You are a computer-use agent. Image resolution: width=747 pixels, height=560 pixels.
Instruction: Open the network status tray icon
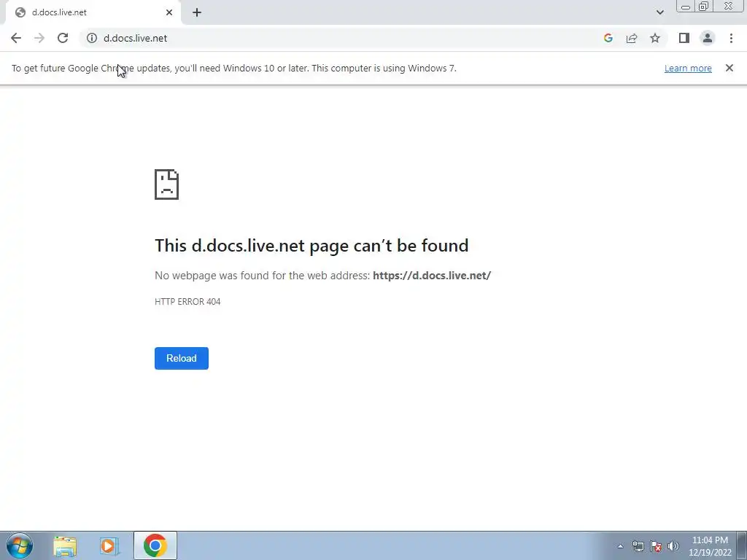(638, 546)
